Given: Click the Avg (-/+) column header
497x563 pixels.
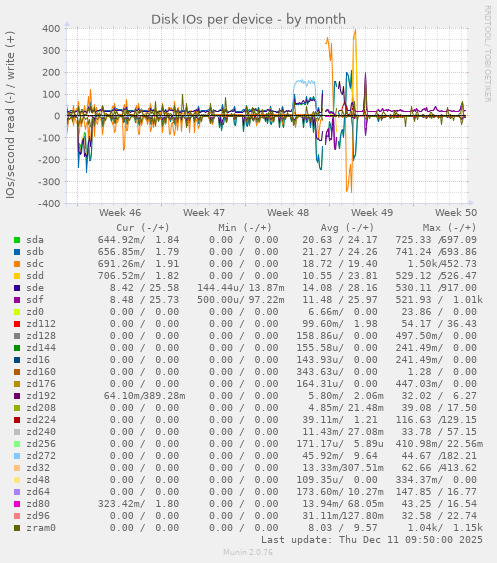Looking at the screenshot, I should [x=347, y=228].
